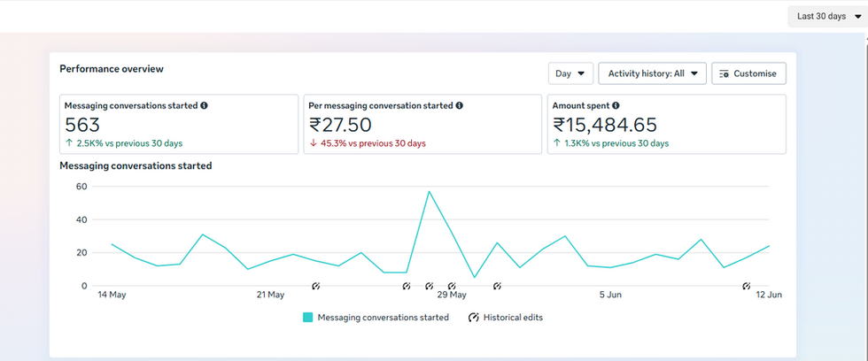Select the Per messaging conversation started card
868x361 pixels.
(x=422, y=125)
